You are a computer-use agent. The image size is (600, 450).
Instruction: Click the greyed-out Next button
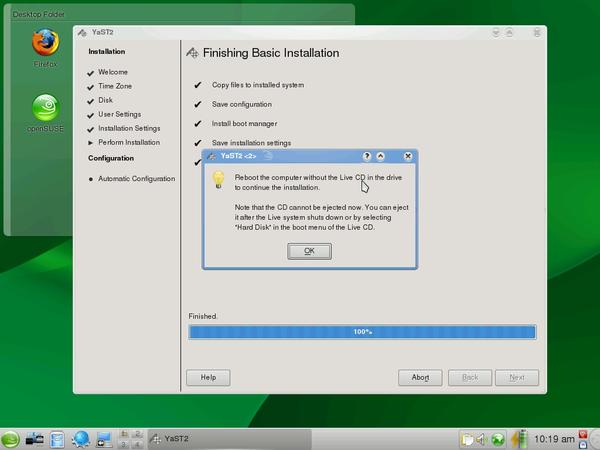517,377
